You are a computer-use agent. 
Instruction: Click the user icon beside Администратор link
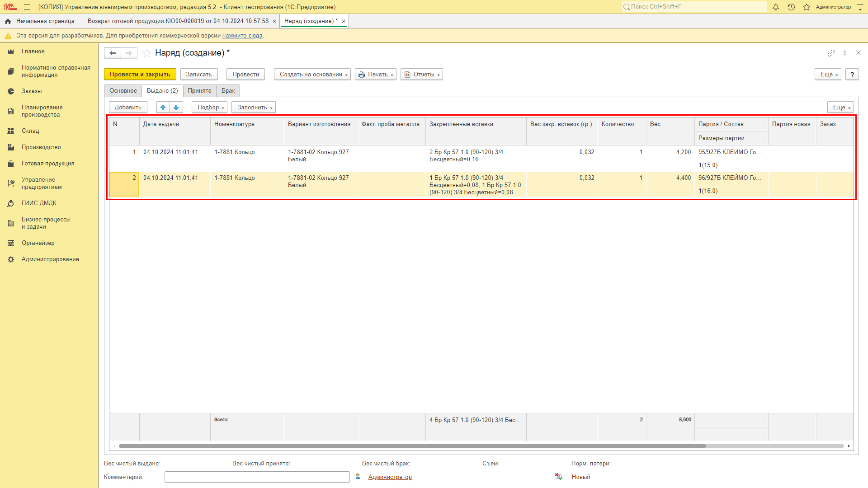click(358, 477)
